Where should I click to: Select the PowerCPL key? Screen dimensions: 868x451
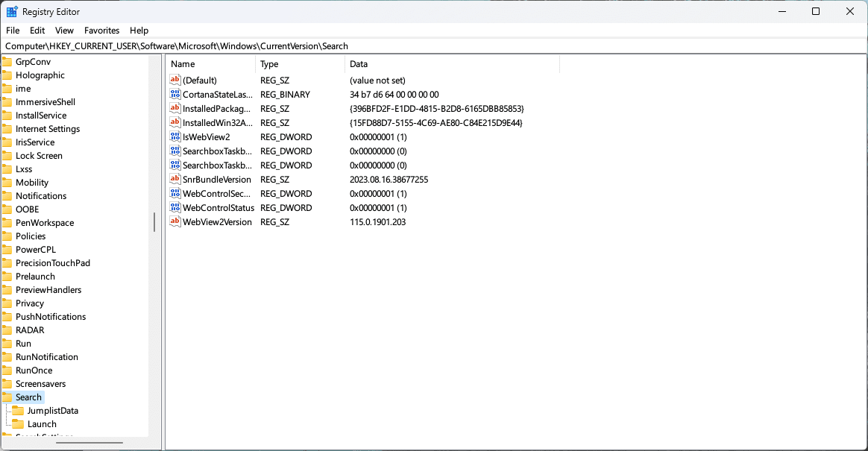[x=36, y=250]
